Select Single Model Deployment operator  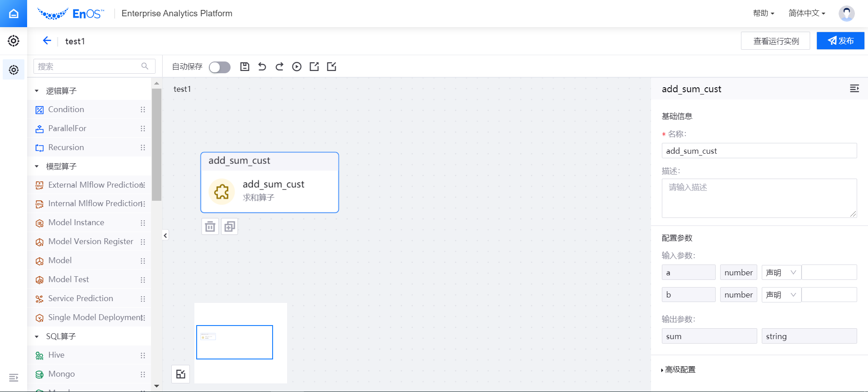[x=90, y=317]
